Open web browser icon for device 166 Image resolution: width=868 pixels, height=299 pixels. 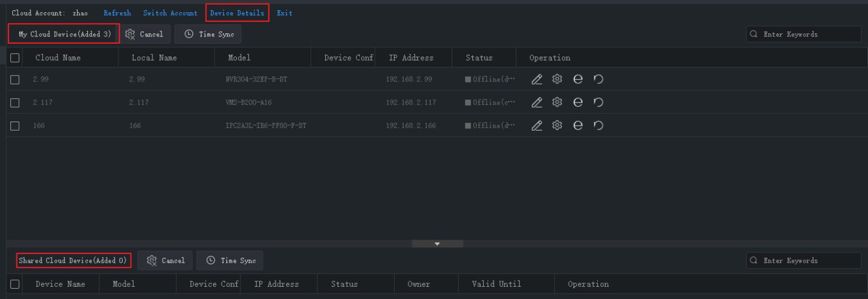pyautogui.click(x=578, y=126)
